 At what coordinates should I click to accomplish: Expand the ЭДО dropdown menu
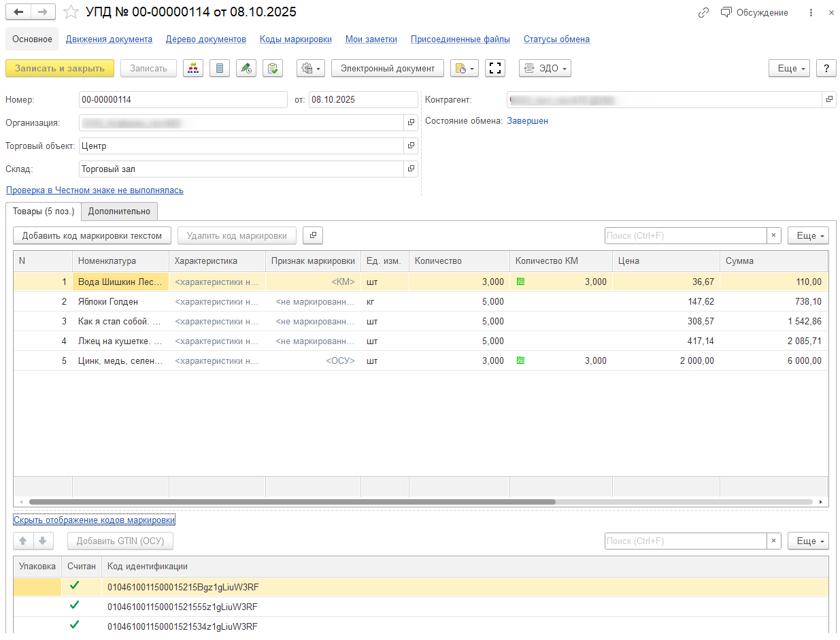[x=545, y=68]
